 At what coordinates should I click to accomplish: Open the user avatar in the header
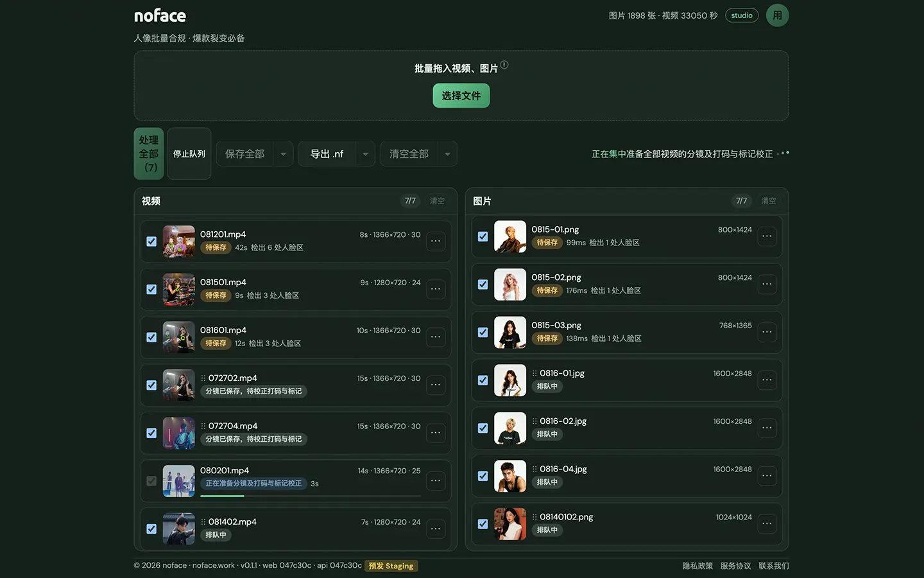(777, 15)
